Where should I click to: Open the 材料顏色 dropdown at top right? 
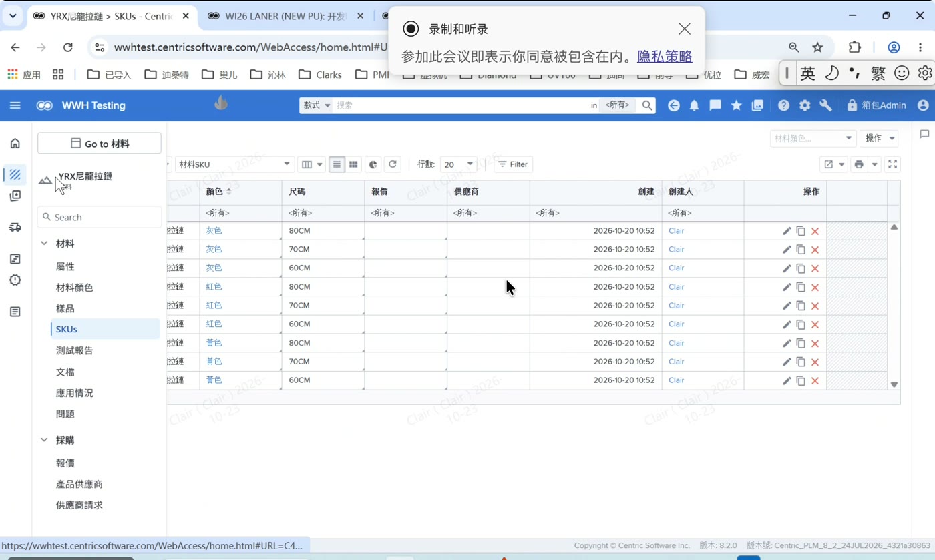[813, 138]
